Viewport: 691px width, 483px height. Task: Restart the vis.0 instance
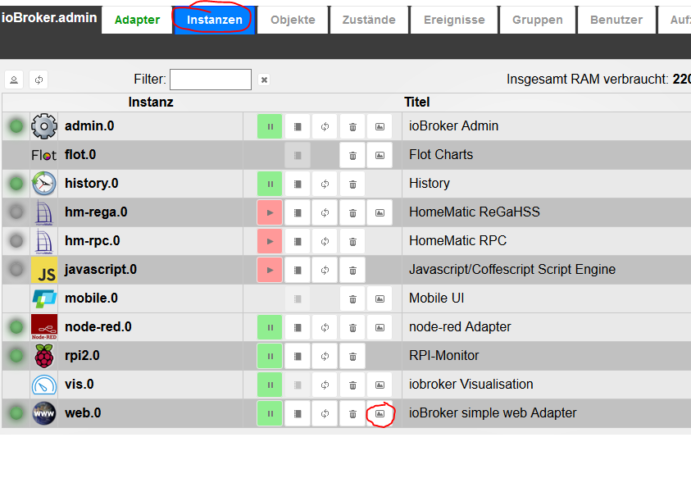(325, 385)
